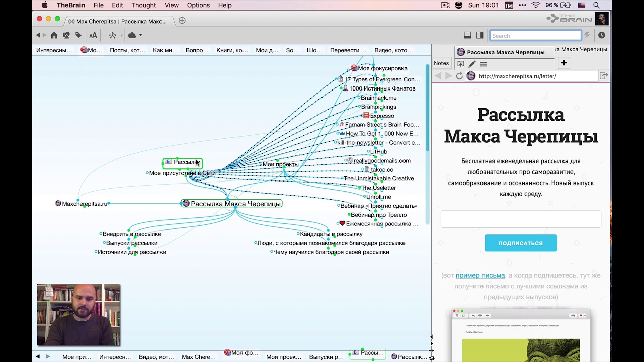
Task: Open the View menu
Action: coord(172,5)
